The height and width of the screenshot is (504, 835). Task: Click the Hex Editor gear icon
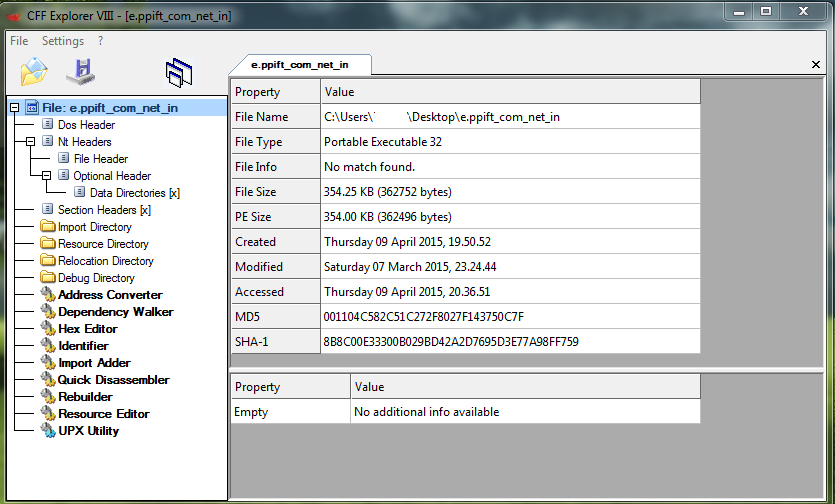(48, 329)
